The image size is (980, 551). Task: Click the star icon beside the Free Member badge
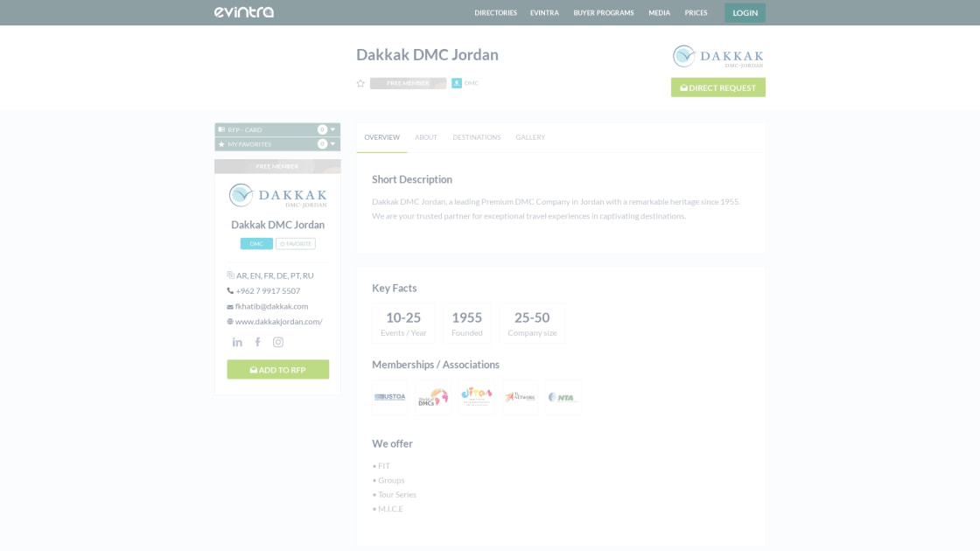click(360, 84)
